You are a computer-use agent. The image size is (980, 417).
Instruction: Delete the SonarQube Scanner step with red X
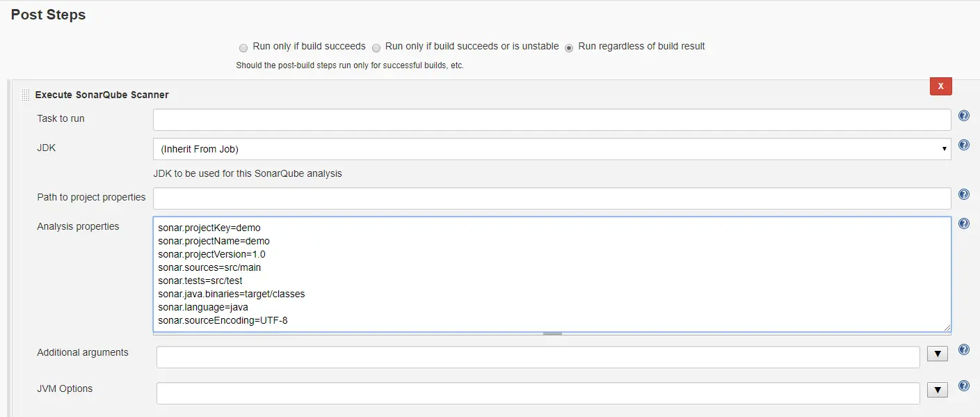pyautogui.click(x=940, y=86)
